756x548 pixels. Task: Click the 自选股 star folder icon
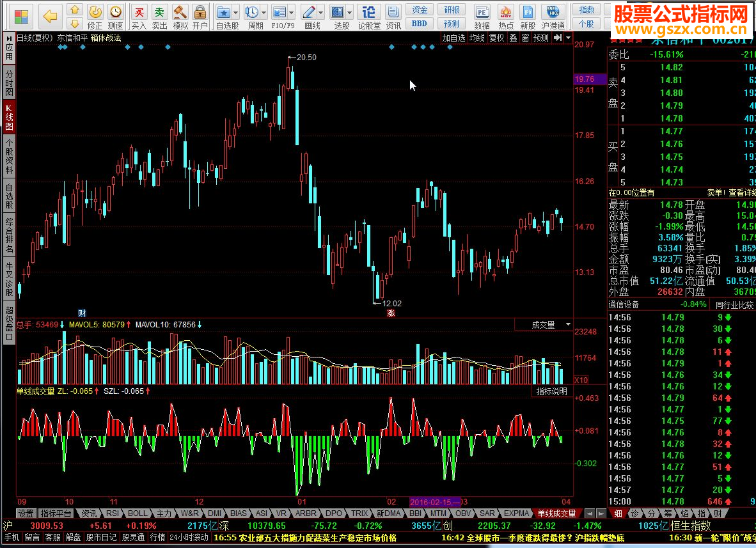[x=224, y=12]
